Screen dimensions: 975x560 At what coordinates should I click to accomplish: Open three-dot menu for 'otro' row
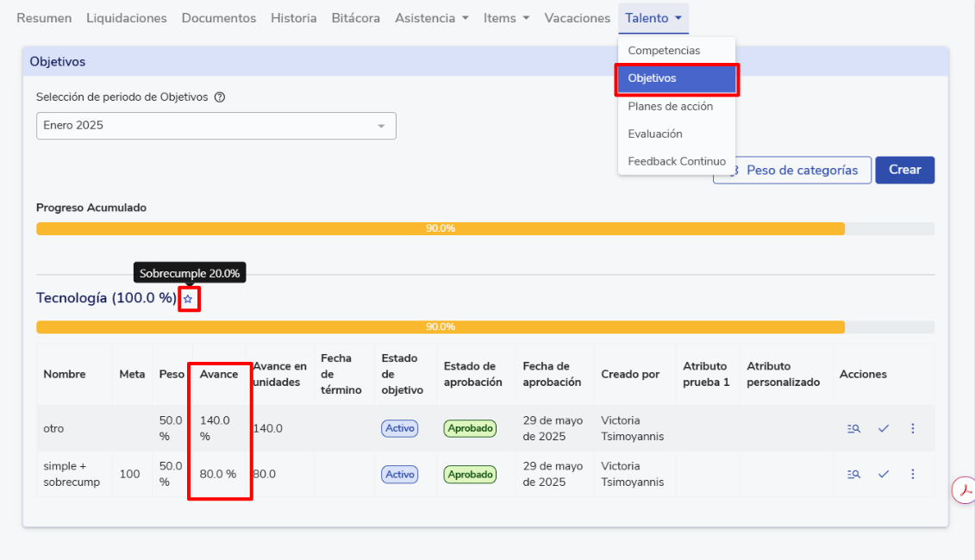[913, 428]
